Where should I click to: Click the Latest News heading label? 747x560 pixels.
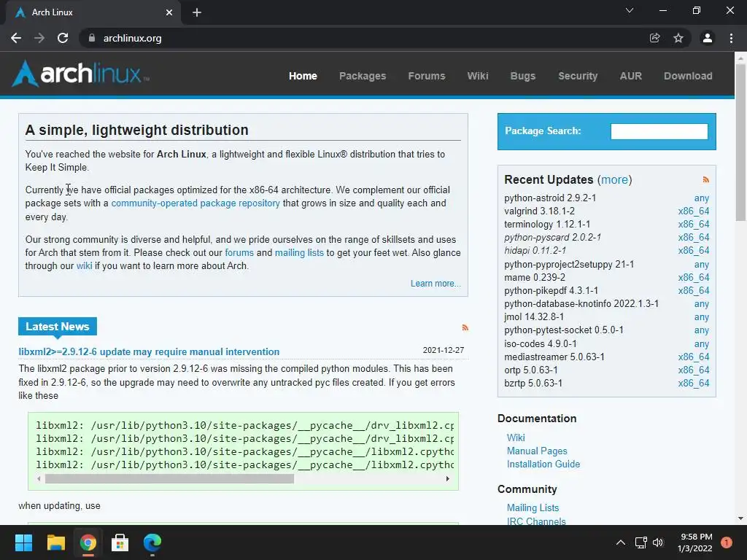pos(58,327)
